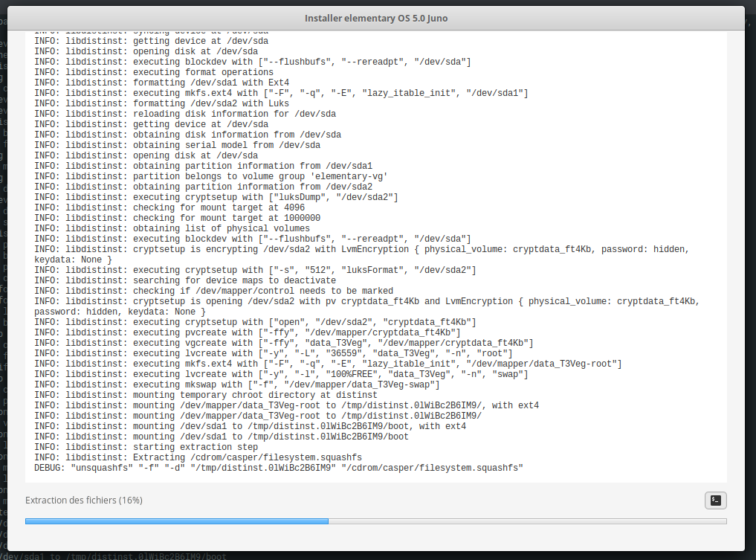
Task: Click the 'Installer elementary OS 5.0 Juno' title bar
Action: point(376,19)
